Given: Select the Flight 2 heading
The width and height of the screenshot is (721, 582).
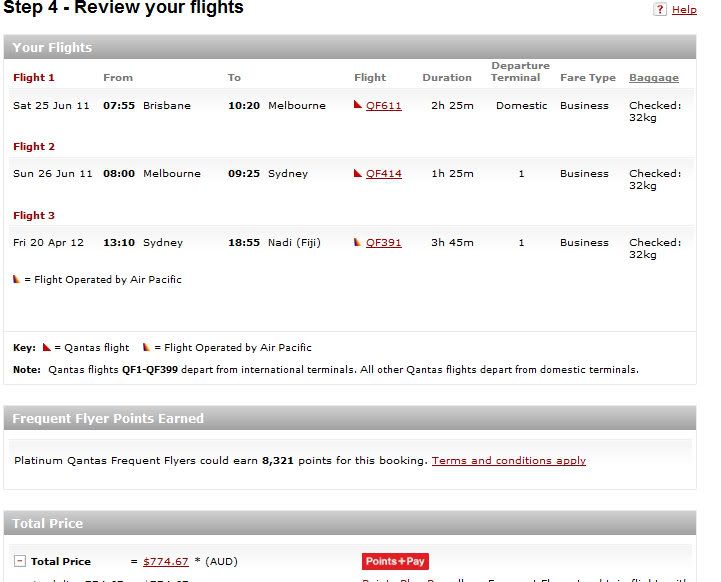Looking at the screenshot, I should click(34, 147).
